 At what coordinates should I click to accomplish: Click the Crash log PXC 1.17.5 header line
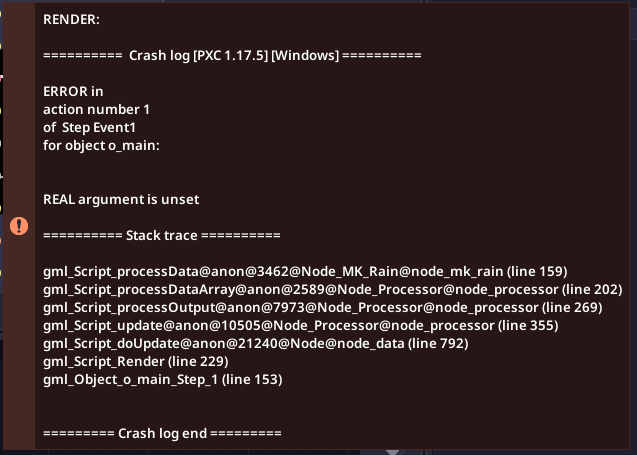tap(232, 56)
